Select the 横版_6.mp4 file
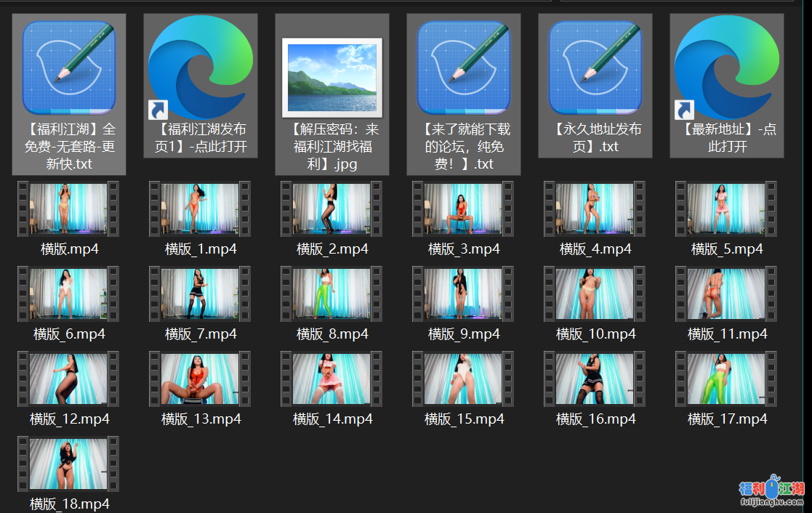This screenshot has width=812, height=513. click(x=69, y=294)
